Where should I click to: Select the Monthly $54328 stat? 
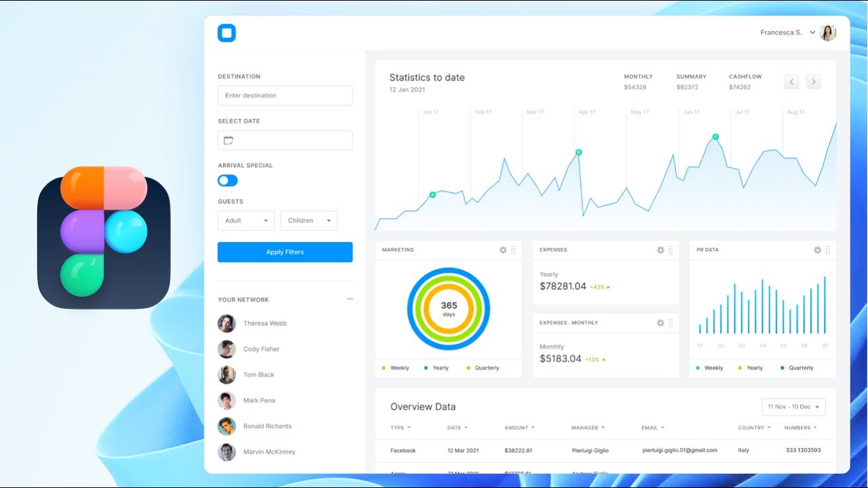point(638,82)
